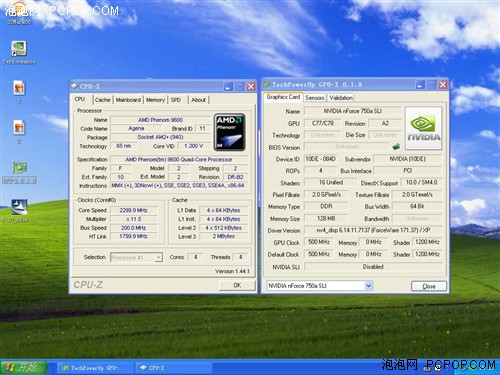500x375 pixels.
Task: Switch to TechPowerUp GPU-Z in the taskbar
Action: 95,368
